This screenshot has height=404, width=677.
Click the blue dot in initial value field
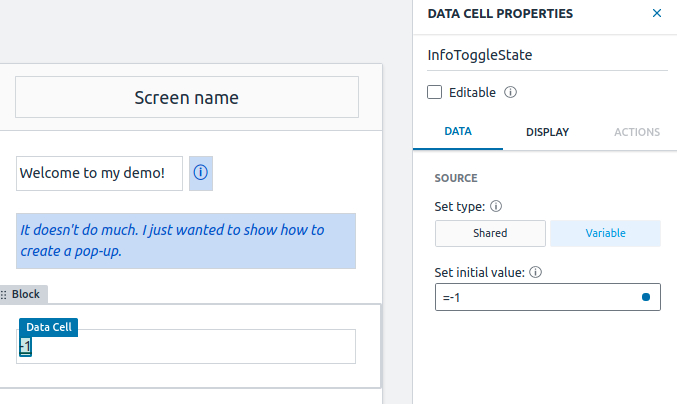point(645,297)
